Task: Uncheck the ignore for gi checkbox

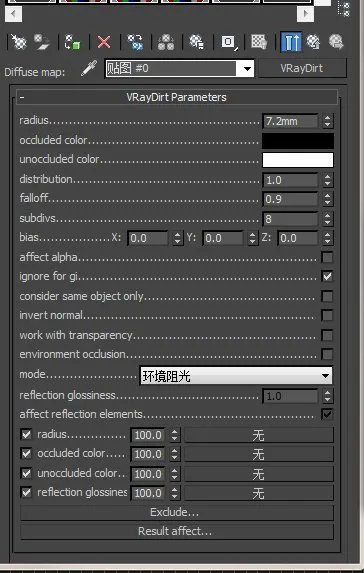Action: click(x=327, y=276)
